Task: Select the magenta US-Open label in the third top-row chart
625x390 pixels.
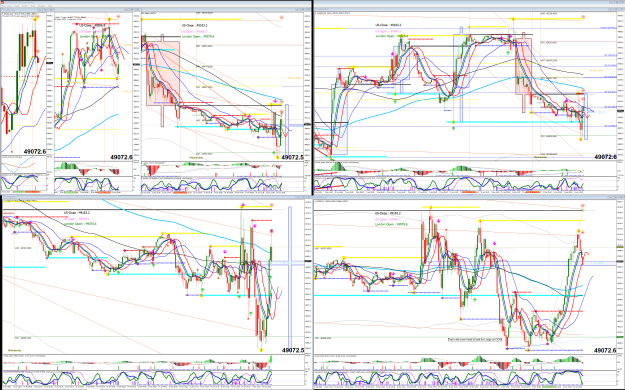Action: 194,31
